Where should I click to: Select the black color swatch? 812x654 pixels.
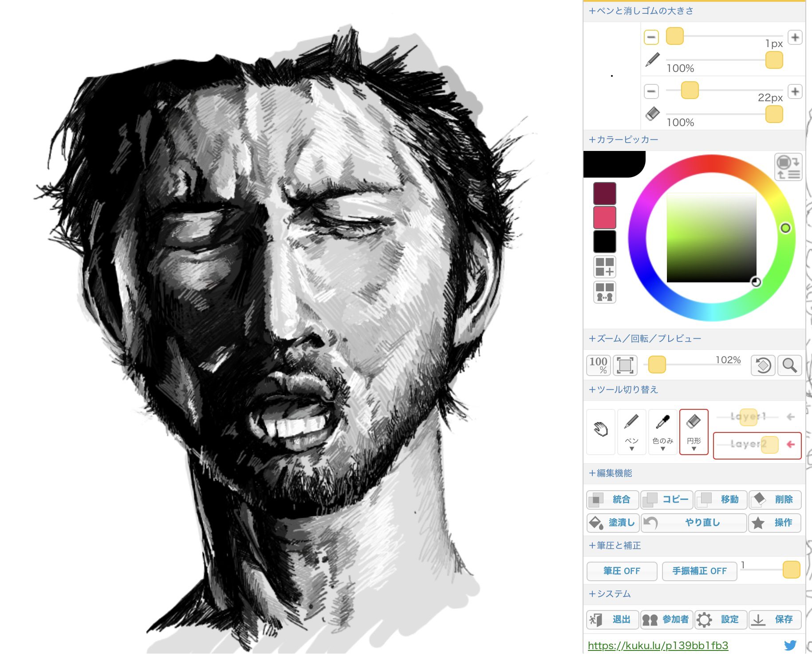coord(604,241)
